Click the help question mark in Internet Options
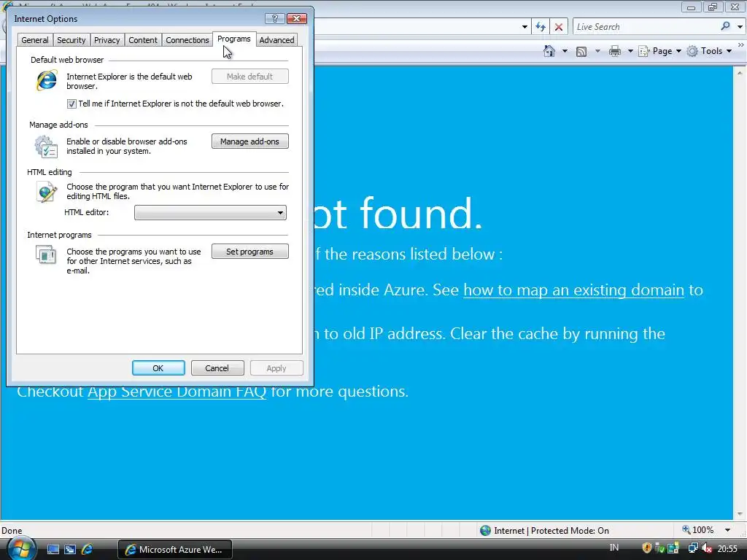 pyautogui.click(x=274, y=18)
